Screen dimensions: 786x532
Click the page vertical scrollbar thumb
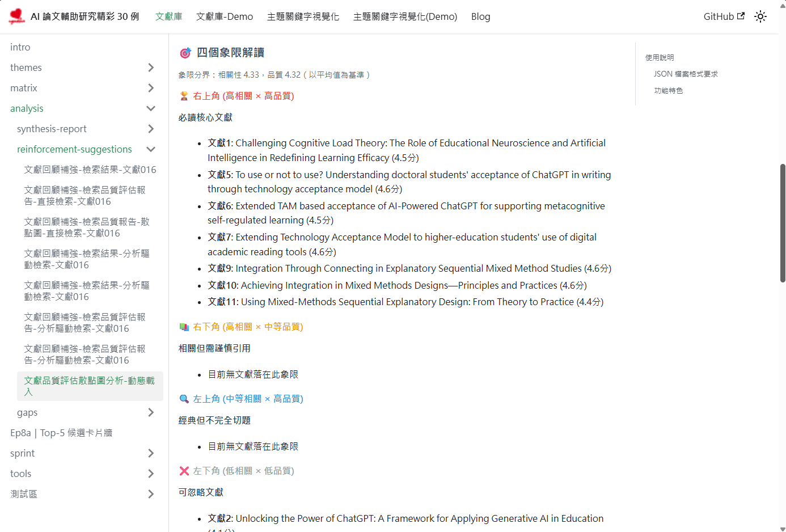783,223
